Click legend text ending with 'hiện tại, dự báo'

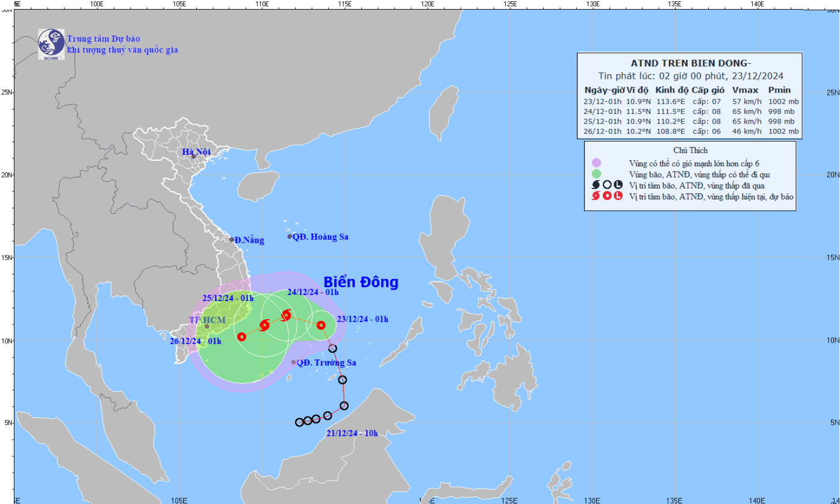click(x=711, y=196)
